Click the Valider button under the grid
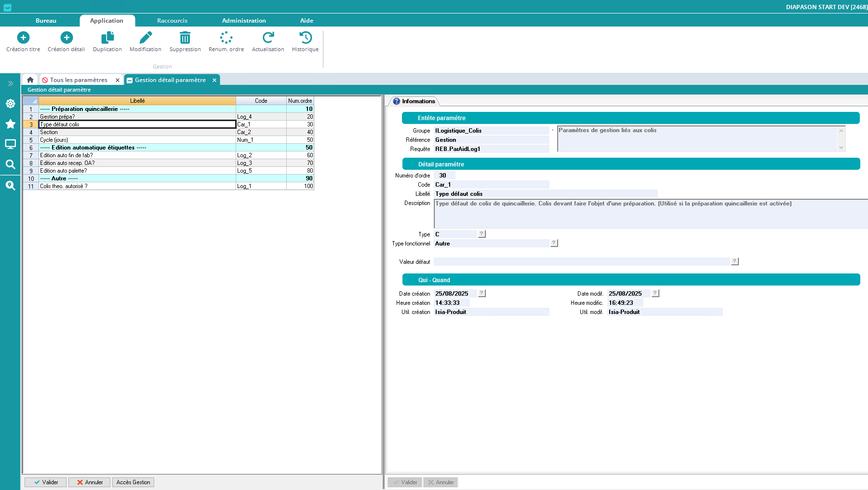This screenshot has height=490, width=868. (46, 482)
